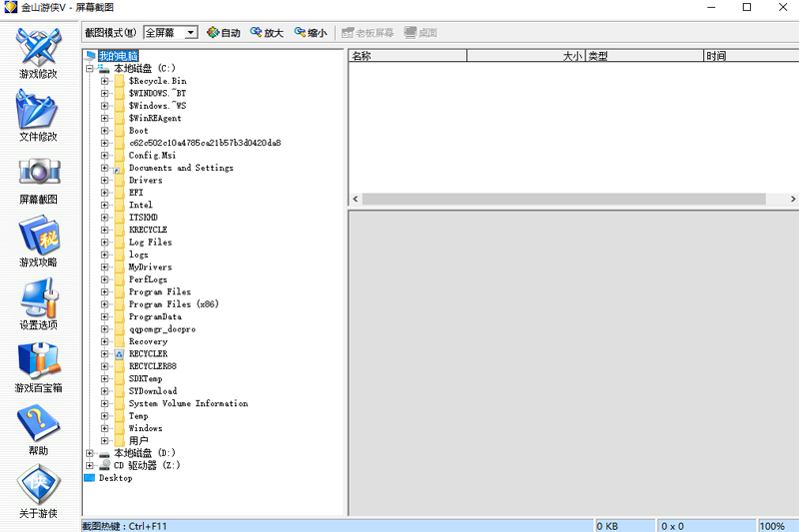799x532 pixels.
Task: Expand the Program Files folder node
Action: click(x=105, y=292)
